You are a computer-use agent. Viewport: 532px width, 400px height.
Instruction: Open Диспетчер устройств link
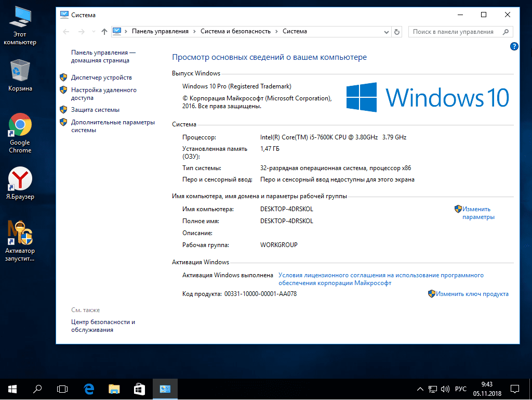[101, 78]
